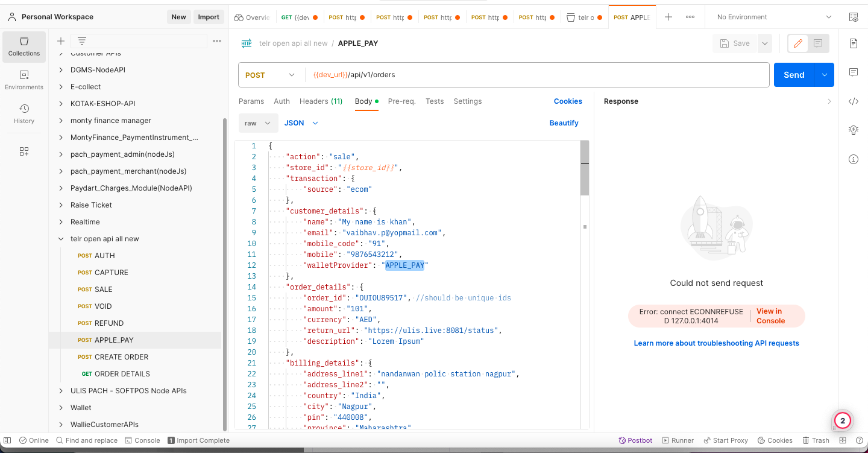Open the two-pane layout icon in the status bar
868x453 pixels.
(x=842, y=440)
